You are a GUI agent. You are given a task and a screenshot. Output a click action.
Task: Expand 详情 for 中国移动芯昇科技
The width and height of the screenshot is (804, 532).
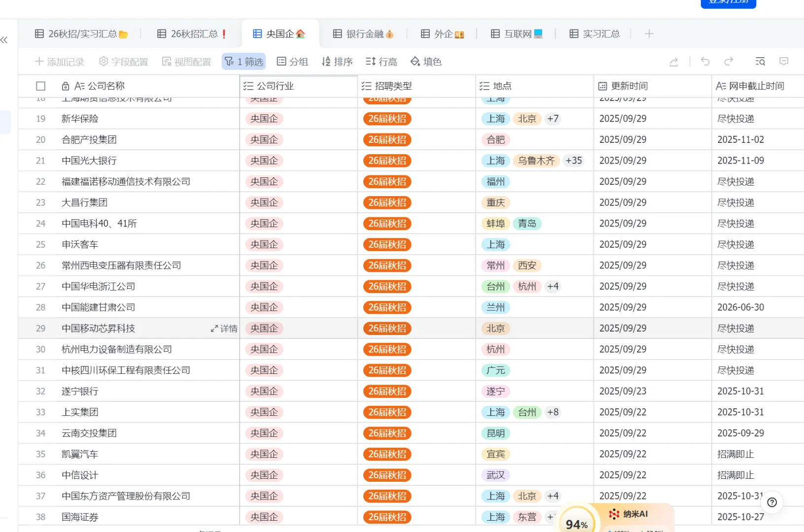coord(224,329)
